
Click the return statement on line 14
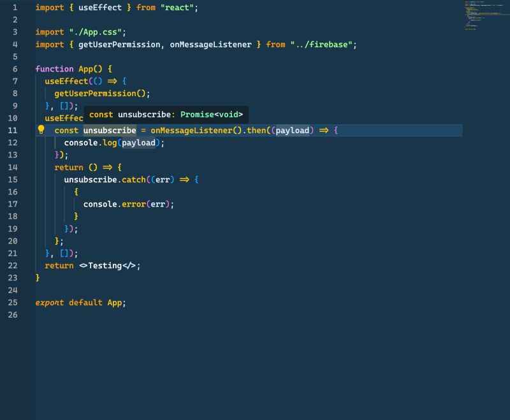click(66, 167)
